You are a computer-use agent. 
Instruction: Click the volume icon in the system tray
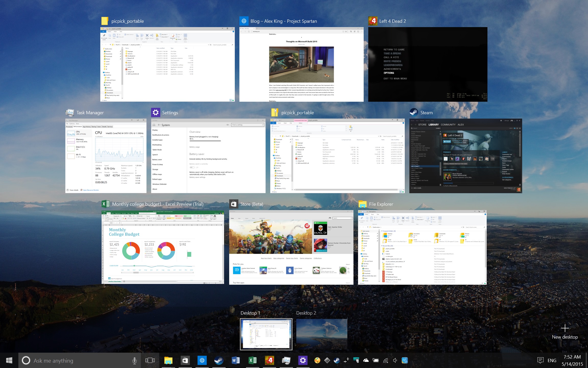coord(395,360)
